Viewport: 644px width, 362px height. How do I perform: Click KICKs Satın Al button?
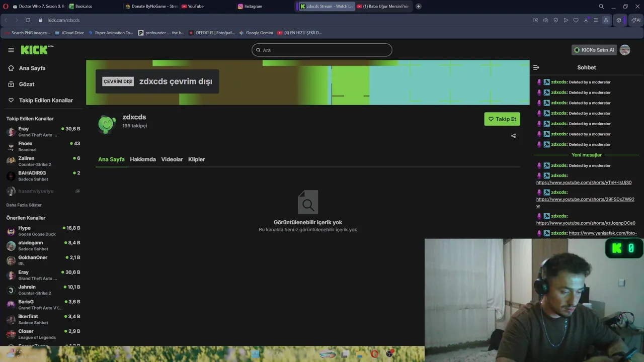[594, 50]
